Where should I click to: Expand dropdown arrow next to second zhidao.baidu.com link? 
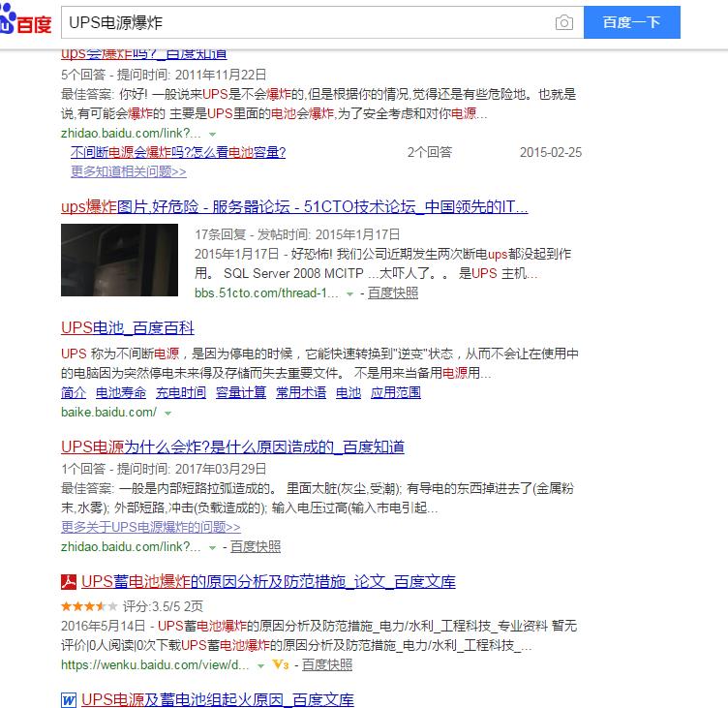[213, 548]
